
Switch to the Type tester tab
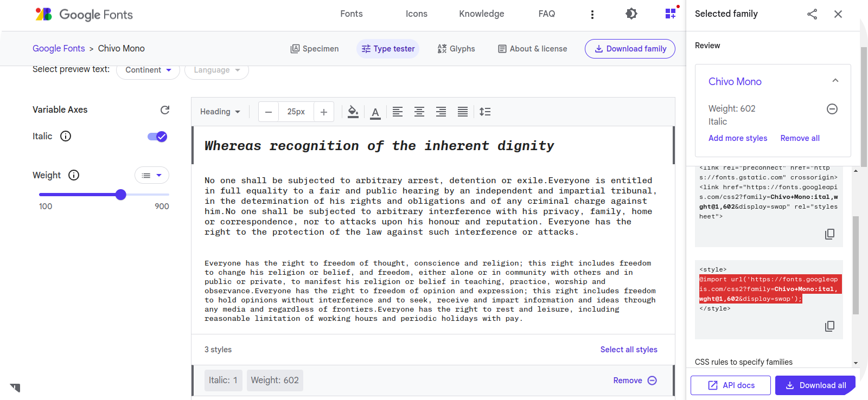[x=388, y=49]
